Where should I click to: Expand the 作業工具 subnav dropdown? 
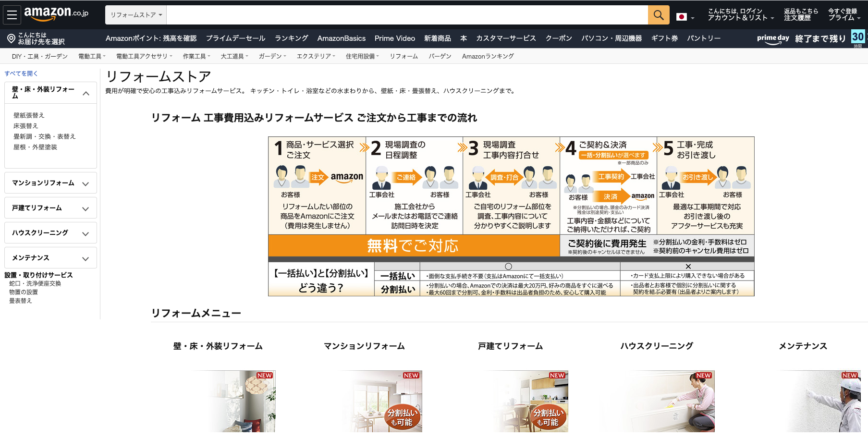pos(196,56)
